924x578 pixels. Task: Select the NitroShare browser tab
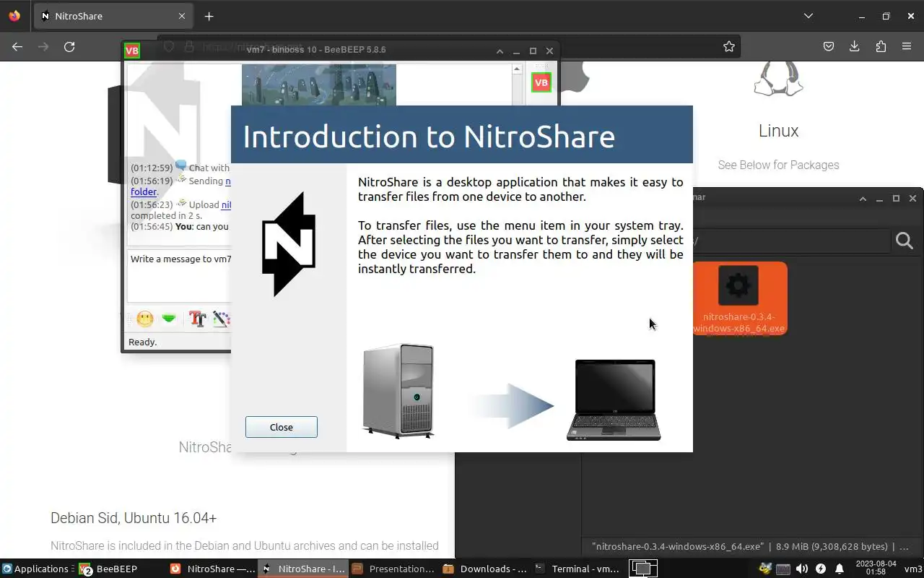[113, 16]
